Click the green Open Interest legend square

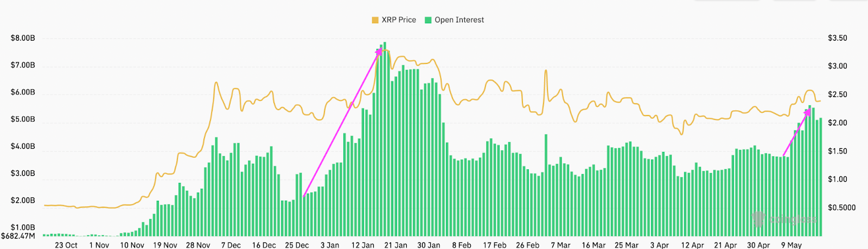[428, 20]
